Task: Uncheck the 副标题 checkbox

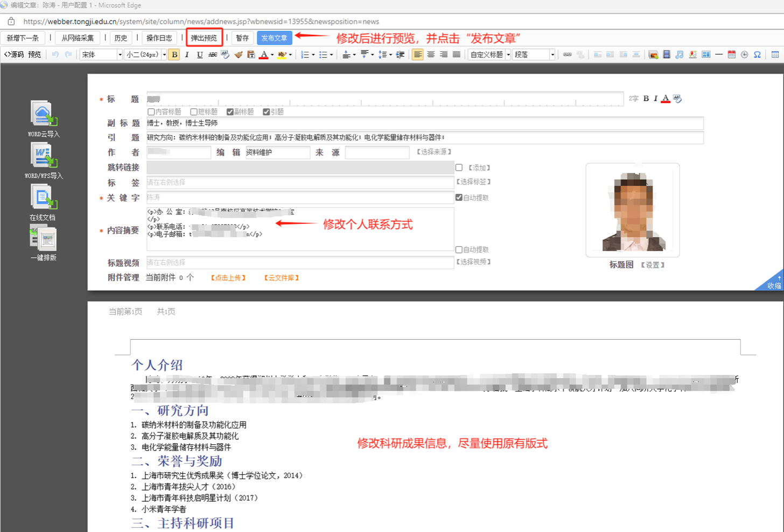Action: (x=230, y=112)
